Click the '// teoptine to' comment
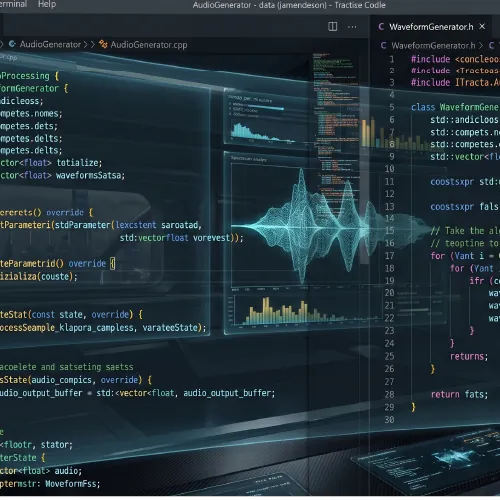 (465, 243)
